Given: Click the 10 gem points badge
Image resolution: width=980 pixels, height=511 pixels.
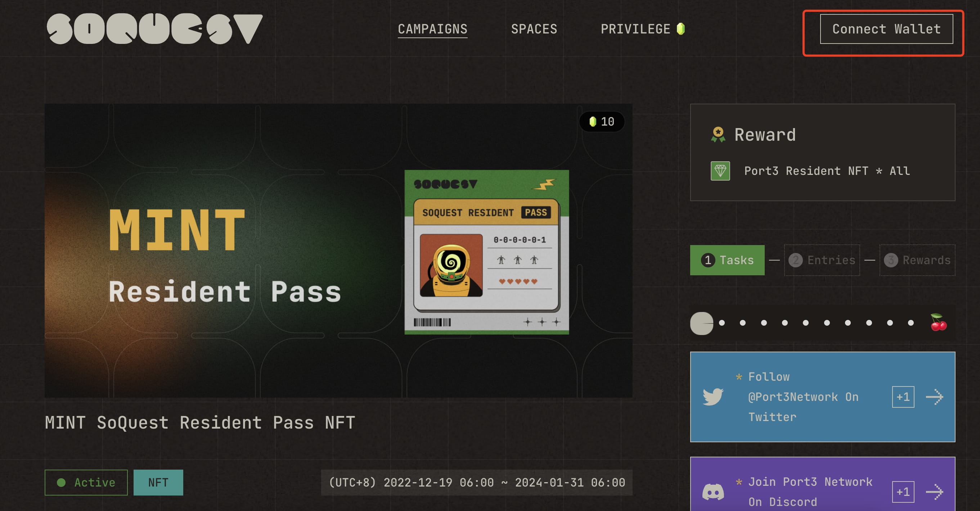Looking at the screenshot, I should [602, 122].
